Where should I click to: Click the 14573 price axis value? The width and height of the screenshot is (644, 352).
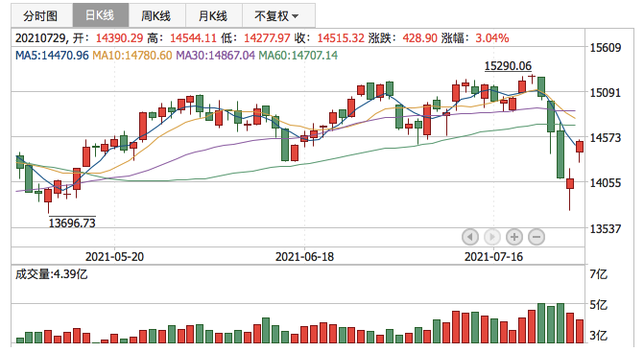[606, 138]
